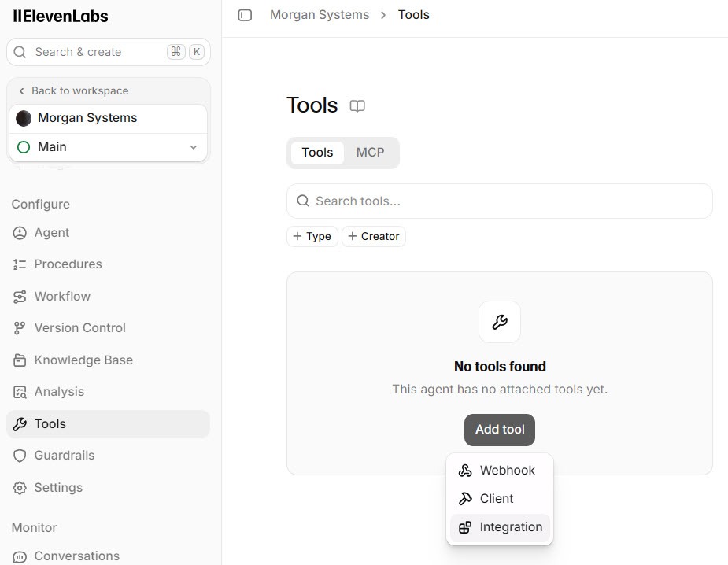The width and height of the screenshot is (728, 565).
Task: Click the Analysis sidebar icon
Action: (x=20, y=393)
